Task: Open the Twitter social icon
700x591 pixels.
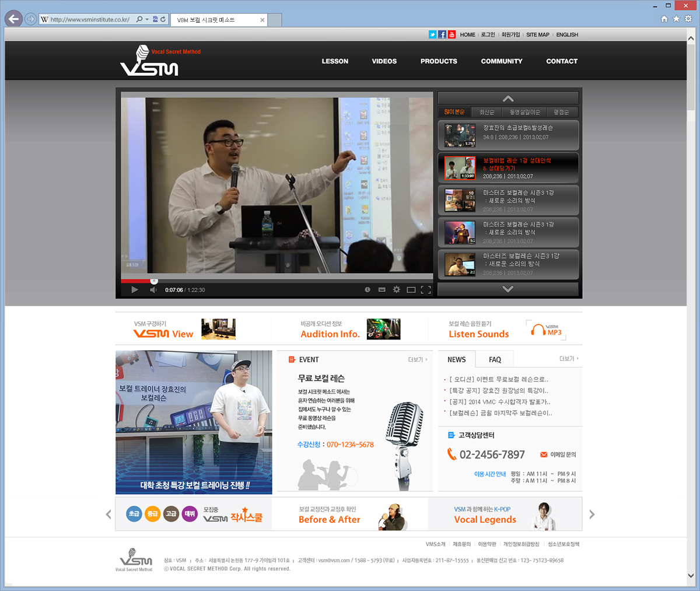Action: point(432,34)
